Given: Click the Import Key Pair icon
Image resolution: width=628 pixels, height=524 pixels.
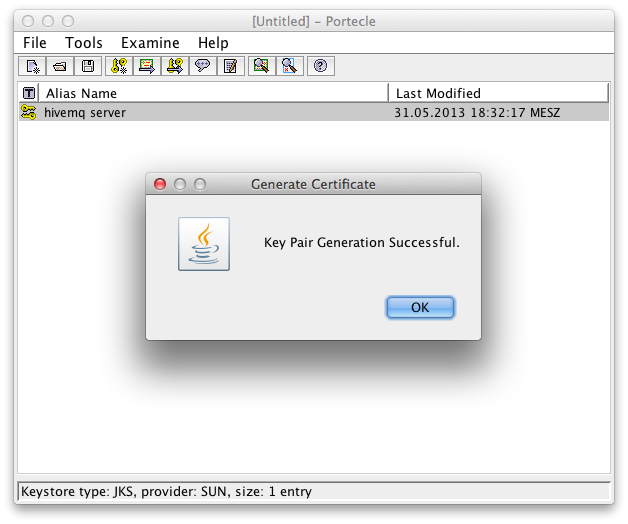Looking at the screenshot, I should [x=175, y=66].
